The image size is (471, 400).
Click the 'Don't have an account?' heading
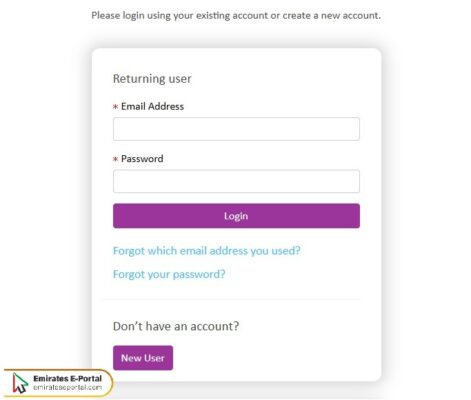(x=176, y=326)
